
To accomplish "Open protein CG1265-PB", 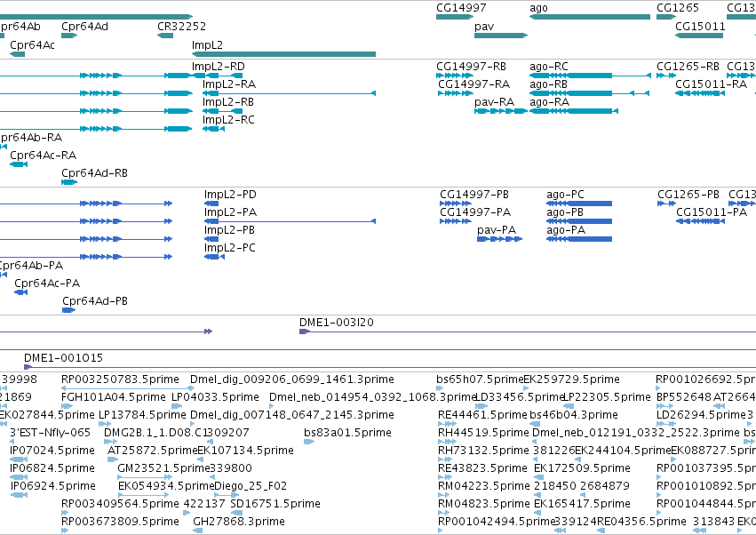I will click(x=688, y=195).
